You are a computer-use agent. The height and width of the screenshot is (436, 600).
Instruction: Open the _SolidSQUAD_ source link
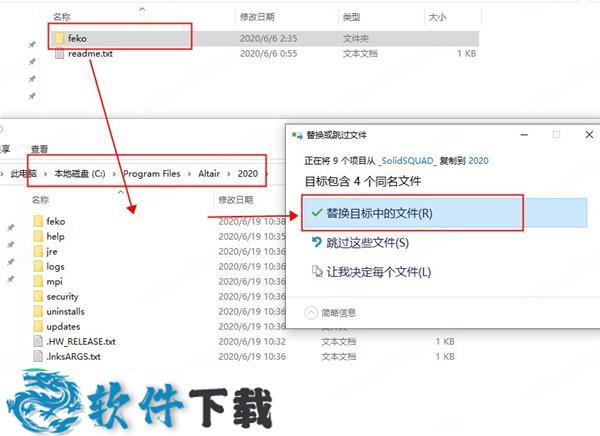point(407,161)
